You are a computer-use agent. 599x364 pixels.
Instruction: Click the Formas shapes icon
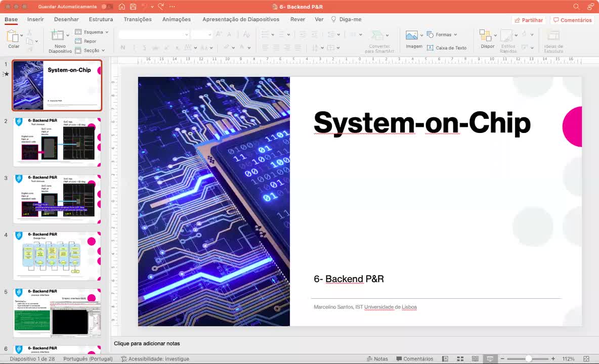tap(430, 34)
